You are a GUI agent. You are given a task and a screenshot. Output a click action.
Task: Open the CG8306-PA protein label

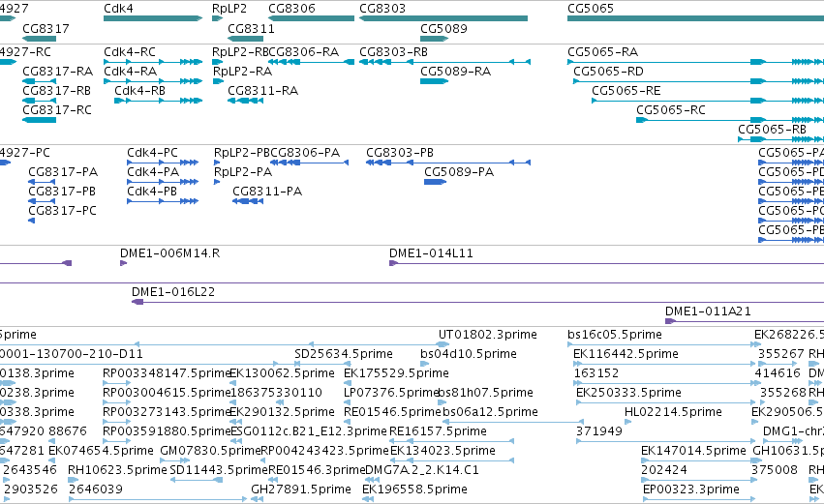(305, 153)
